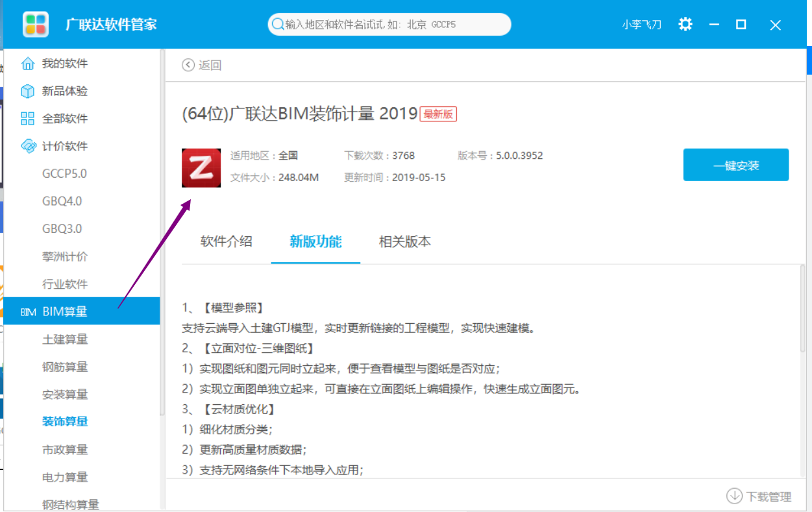
Task: Click the 我的软件 home icon
Action: (x=27, y=64)
